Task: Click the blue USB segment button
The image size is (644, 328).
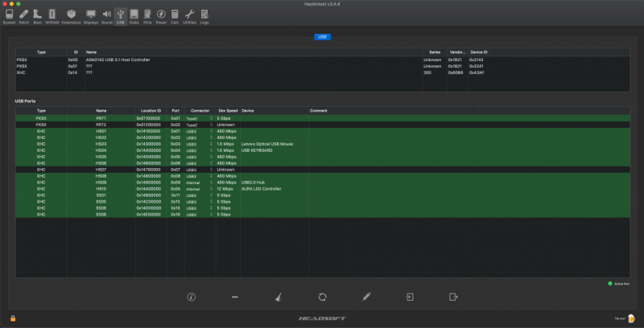Action: pos(322,37)
